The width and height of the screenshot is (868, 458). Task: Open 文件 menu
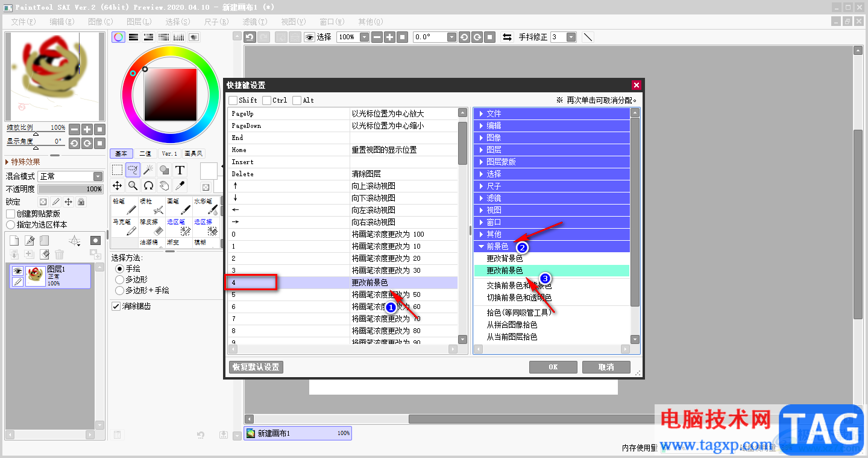tap(23, 21)
